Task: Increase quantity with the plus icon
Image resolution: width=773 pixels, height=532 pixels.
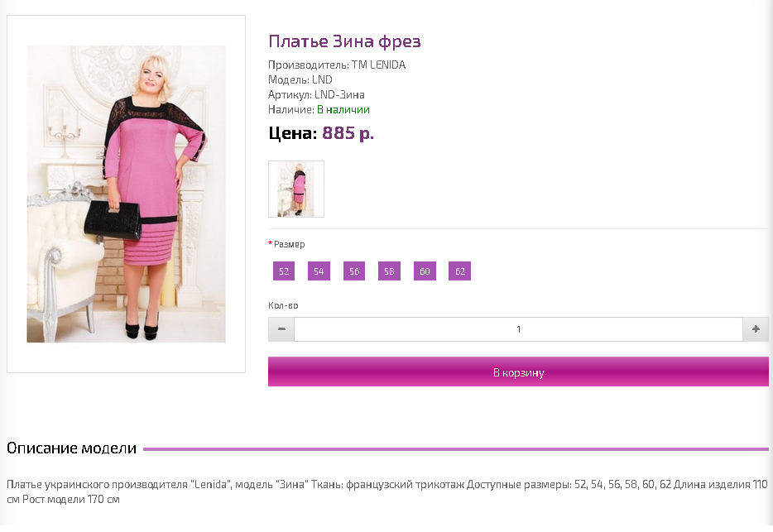Action: (756, 328)
